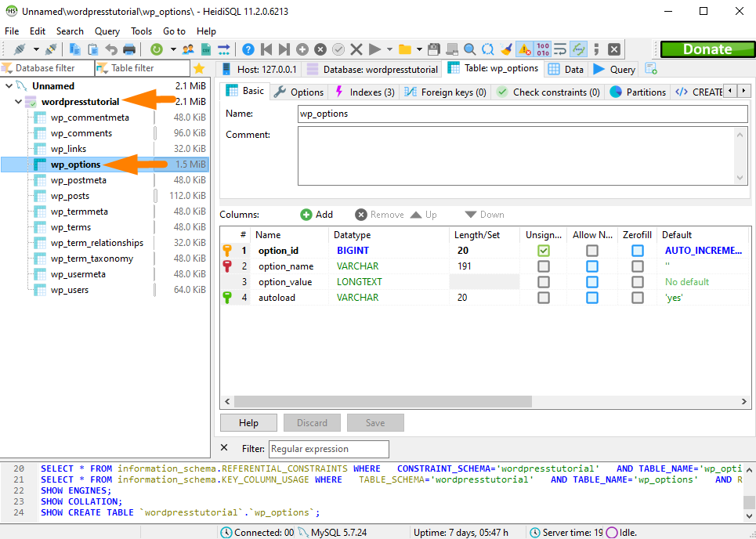Open the user manager icon
This screenshot has height=539, width=756.
tap(188, 49)
